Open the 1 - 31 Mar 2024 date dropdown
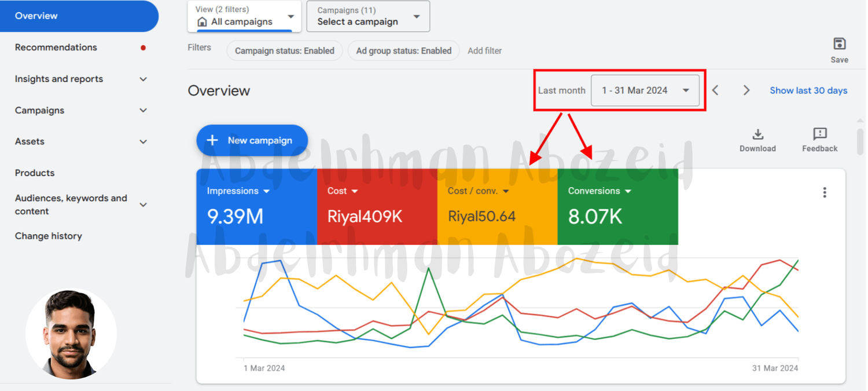Viewport: 868px width, 391px height. [x=645, y=90]
